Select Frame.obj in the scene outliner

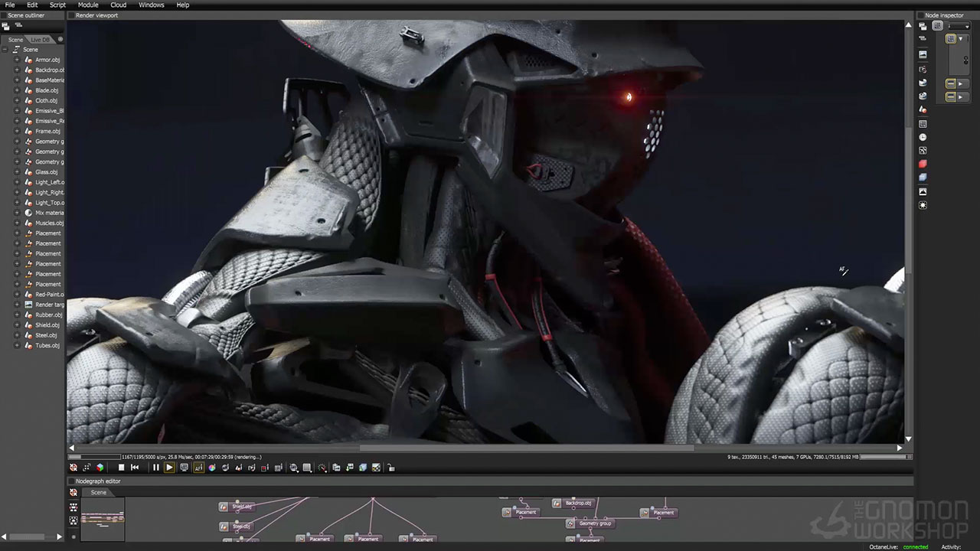(47, 131)
